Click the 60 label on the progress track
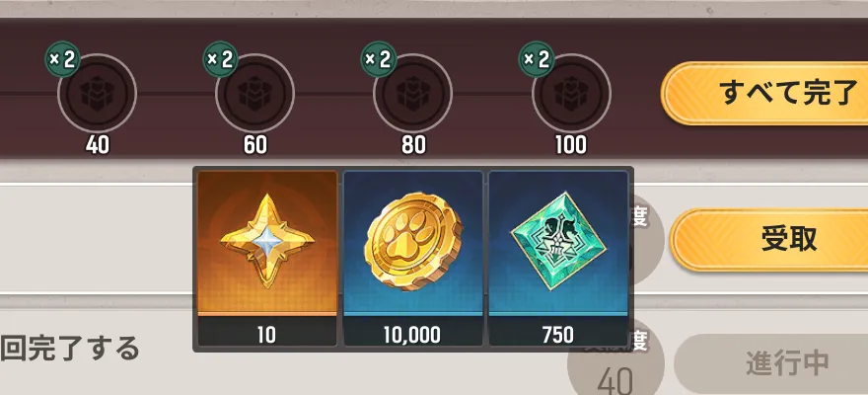Screen dimensions: 868x395 pyautogui.click(x=255, y=145)
